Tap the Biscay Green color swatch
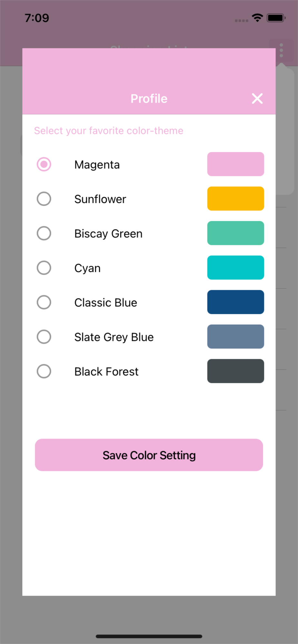The image size is (298, 644). pyautogui.click(x=236, y=233)
